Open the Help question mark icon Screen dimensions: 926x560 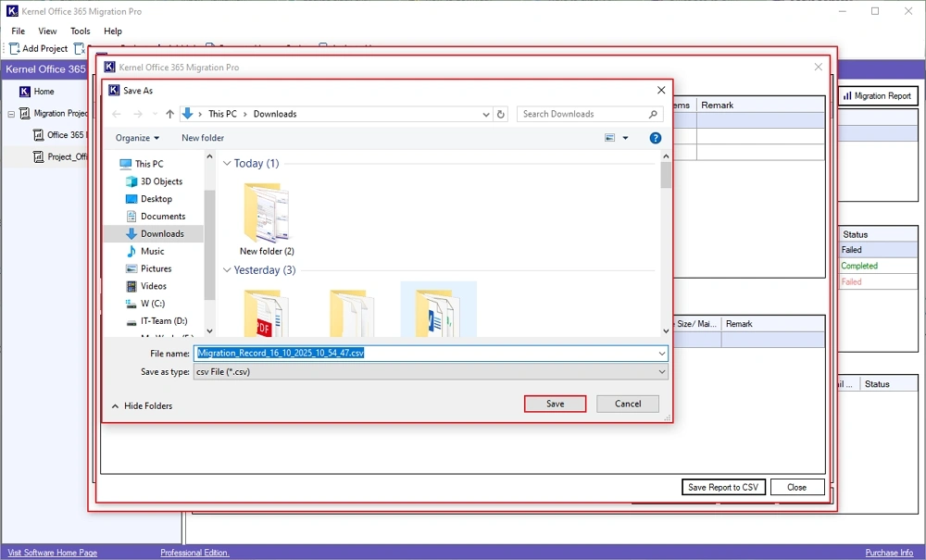(x=655, y=138)
